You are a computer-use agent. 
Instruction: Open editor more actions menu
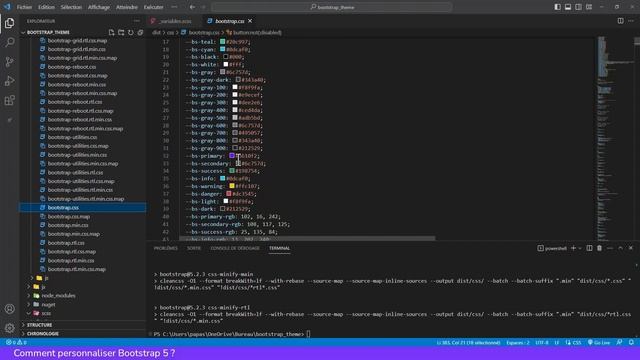tap(631, 21)
